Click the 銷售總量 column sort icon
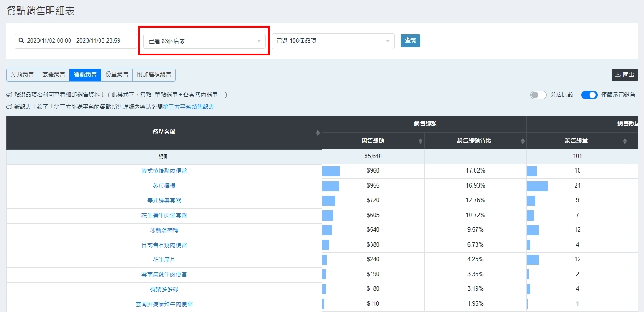The height and width of the screenshot is (312, 644). (624, 141)
